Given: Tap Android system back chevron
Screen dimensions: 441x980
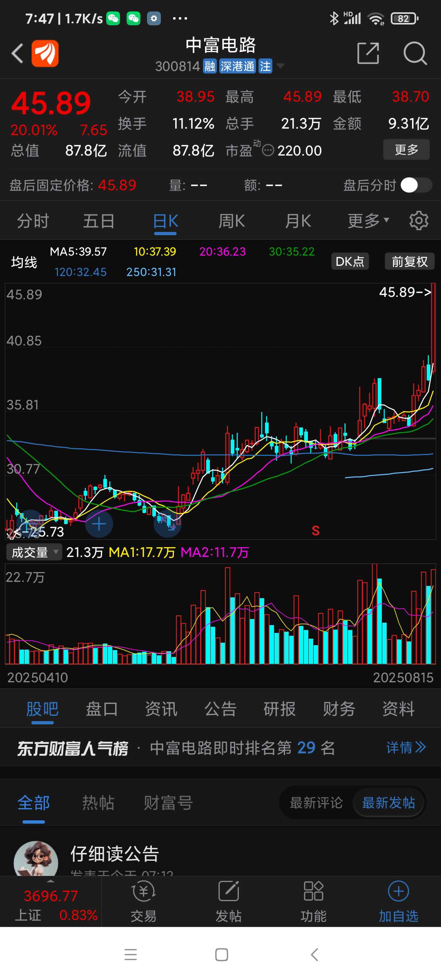Looking at the screenshot, I should point(314,955).
